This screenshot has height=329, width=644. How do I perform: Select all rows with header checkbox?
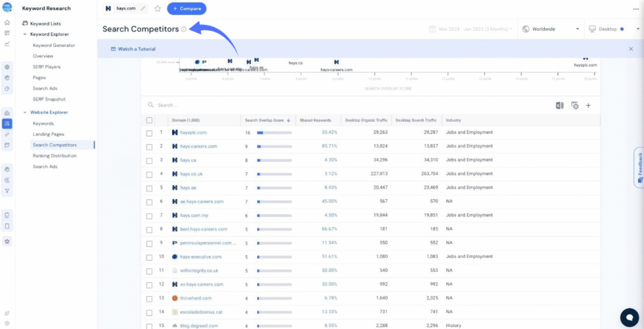149,120
